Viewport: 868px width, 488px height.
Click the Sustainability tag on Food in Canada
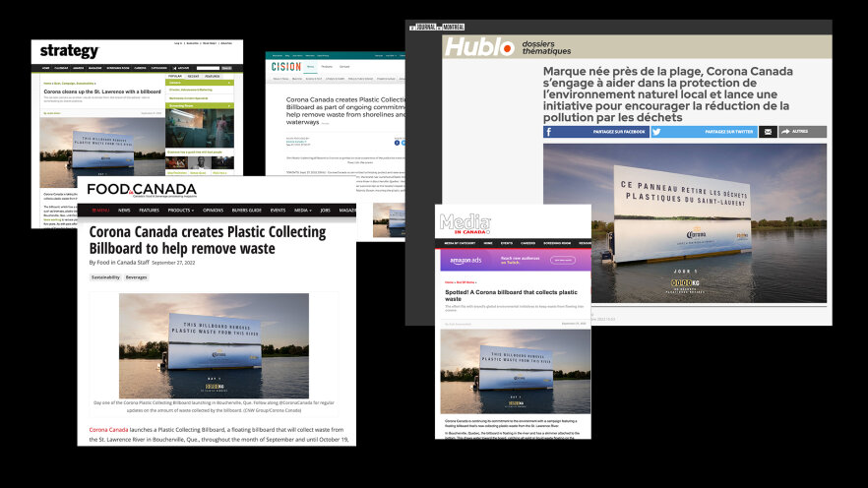click(x=105, y=277)
